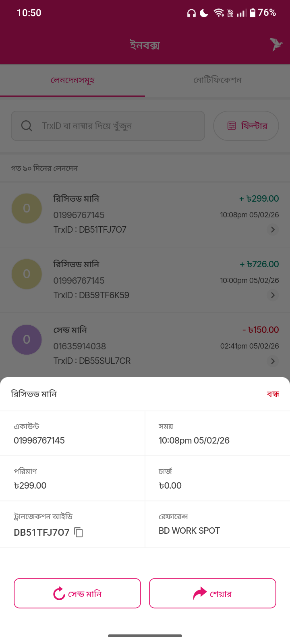The width and height of the screenshot is (290, 644).
Task: Tap the yellow avatar of ৳726.00 transaction
Action: pyautogui.click(x=27, y=274)
